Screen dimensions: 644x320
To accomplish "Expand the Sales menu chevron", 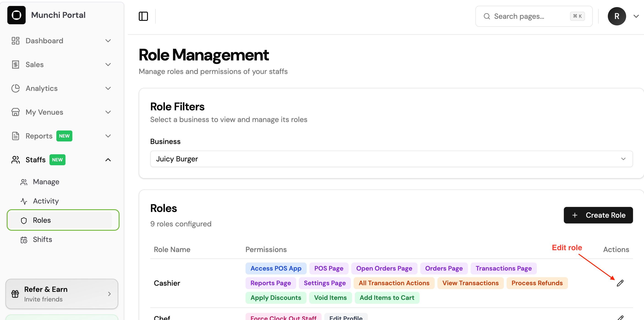I will [108, 65].
